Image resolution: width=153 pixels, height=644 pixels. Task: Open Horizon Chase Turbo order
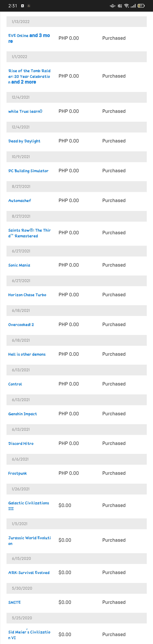click(27, 295)
